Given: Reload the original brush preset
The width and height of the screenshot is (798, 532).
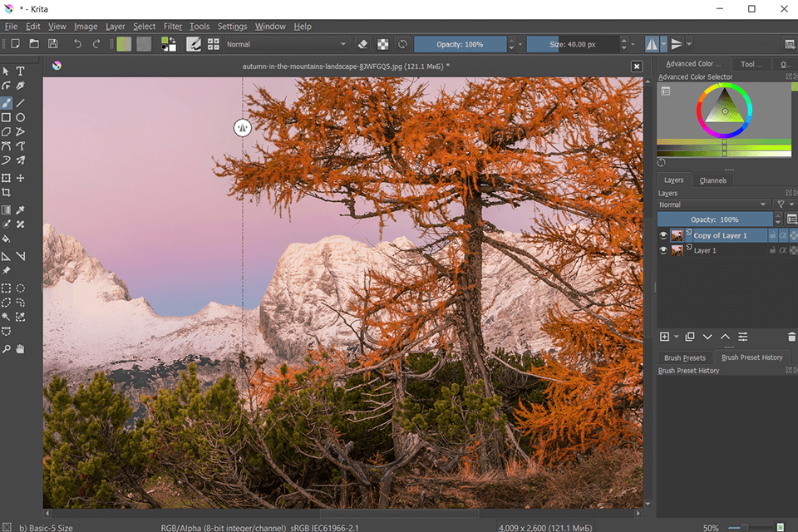Looking at the screenshot, I should click(x=402, y=44).
